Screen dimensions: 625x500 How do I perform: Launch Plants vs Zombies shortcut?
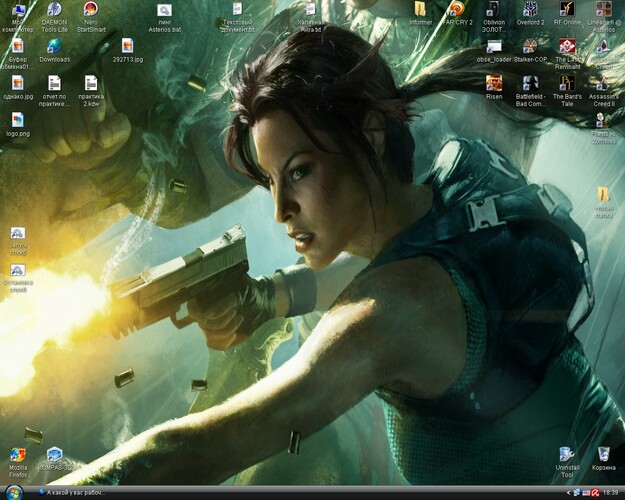(603, 120)
